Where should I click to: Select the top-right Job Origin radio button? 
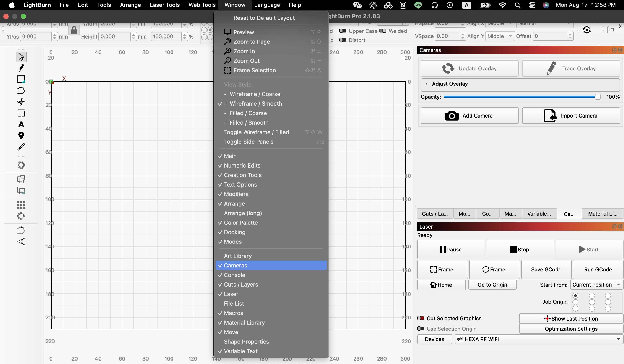coord(608,296)
